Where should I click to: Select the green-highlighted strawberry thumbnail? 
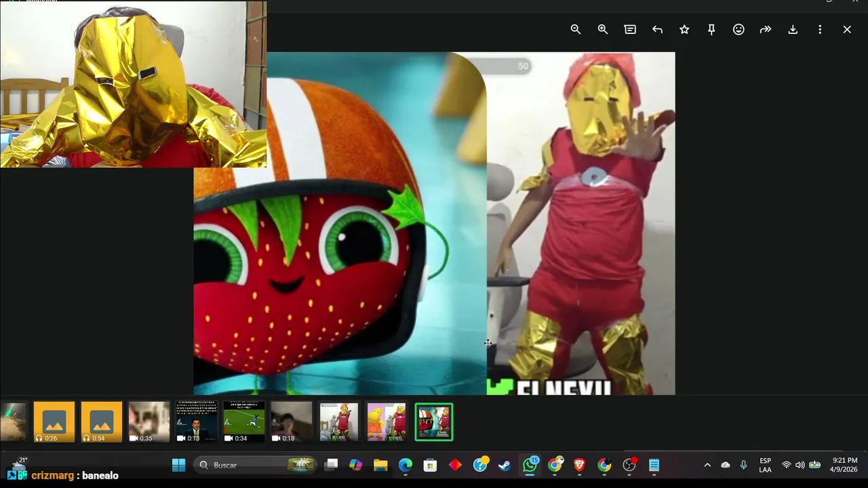pyautogui.click(x=434, y=422)
